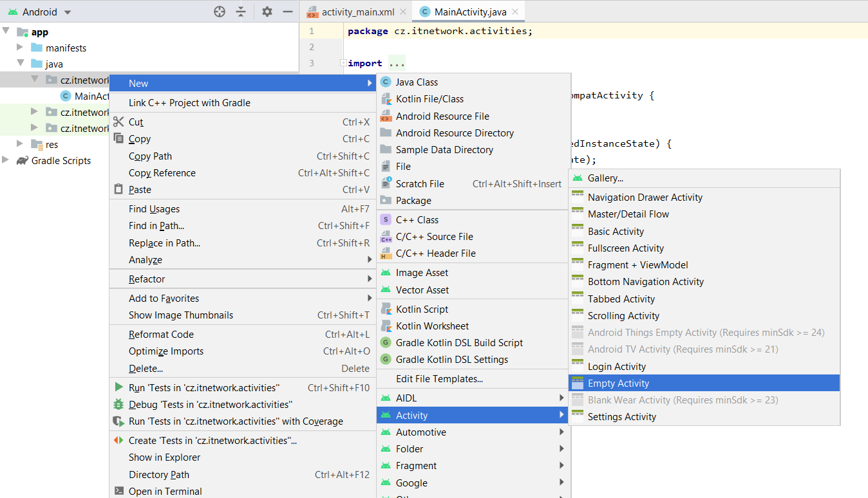This screenshot has height=498, width=868.
Task: Expand the manifests folder arrow
Action: click(x=20, y=48)
